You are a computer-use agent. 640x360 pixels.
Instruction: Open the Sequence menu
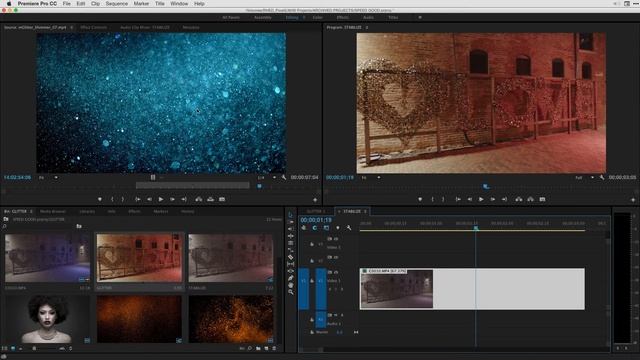click(x=117, y=3)
